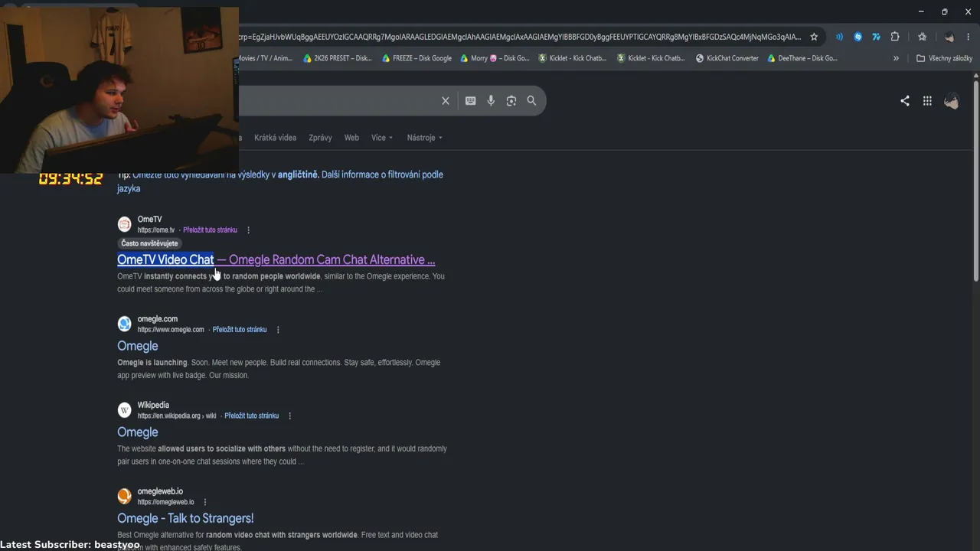980x551 pixels.
Task: Open more options for the OmeTV result
Action: (x=248, y=230)
